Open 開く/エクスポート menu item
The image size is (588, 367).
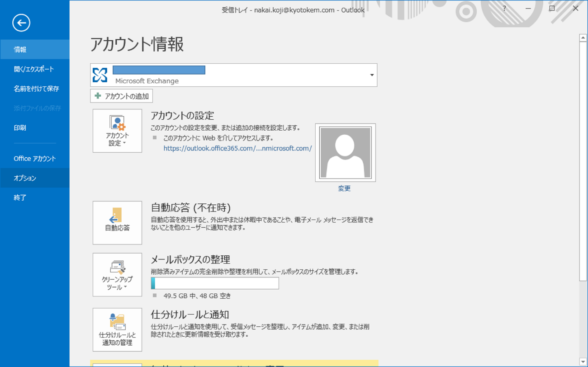click(x=34, y=69)
